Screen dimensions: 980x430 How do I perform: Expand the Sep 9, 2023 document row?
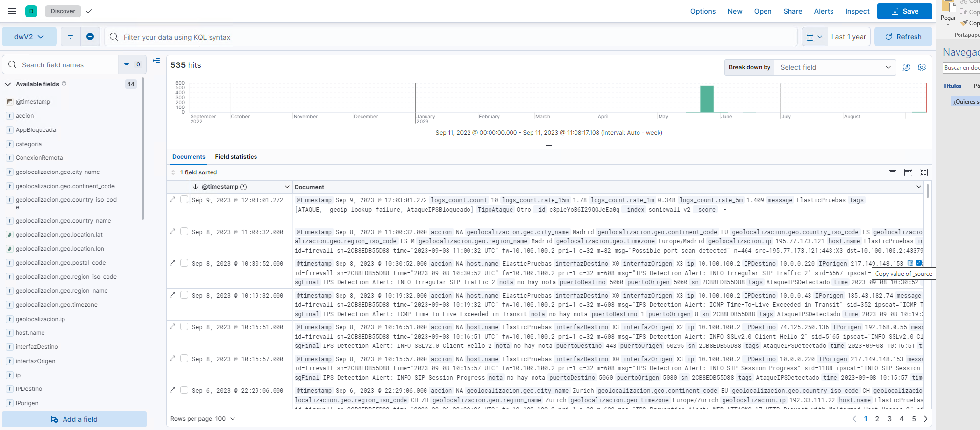172,200
